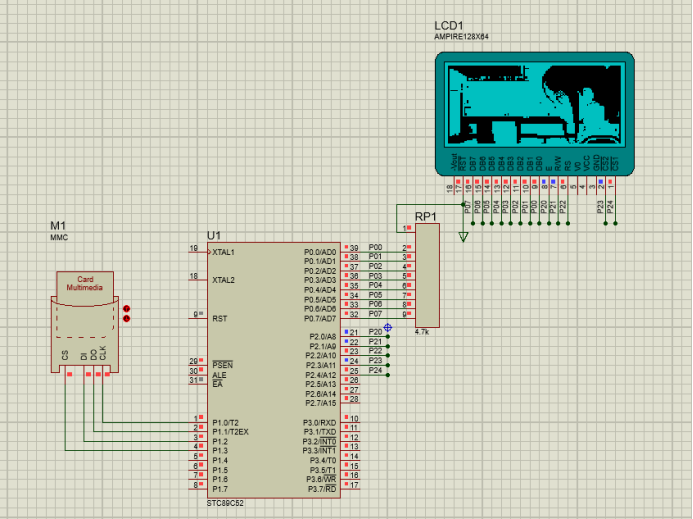Select the STC89C52 part label below U1
Image resolution: width=693 pixels, height=519 pixels.
click(225, 503)
